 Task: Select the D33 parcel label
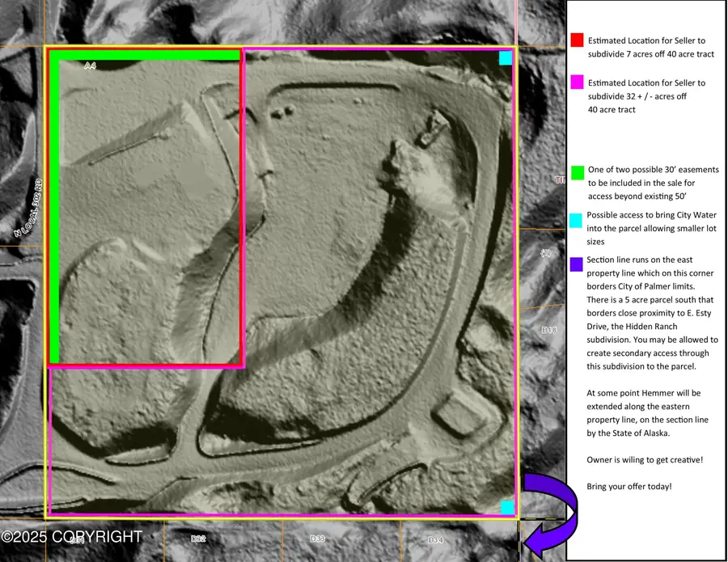(x=318, y=539)
